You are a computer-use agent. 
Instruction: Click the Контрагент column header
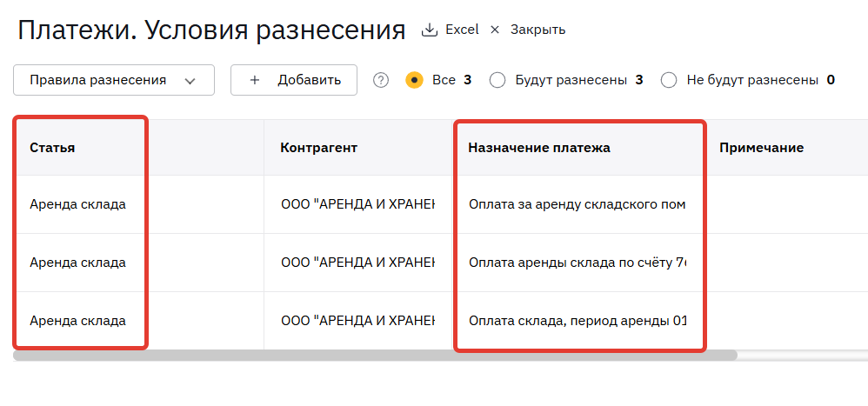[319, 148]
